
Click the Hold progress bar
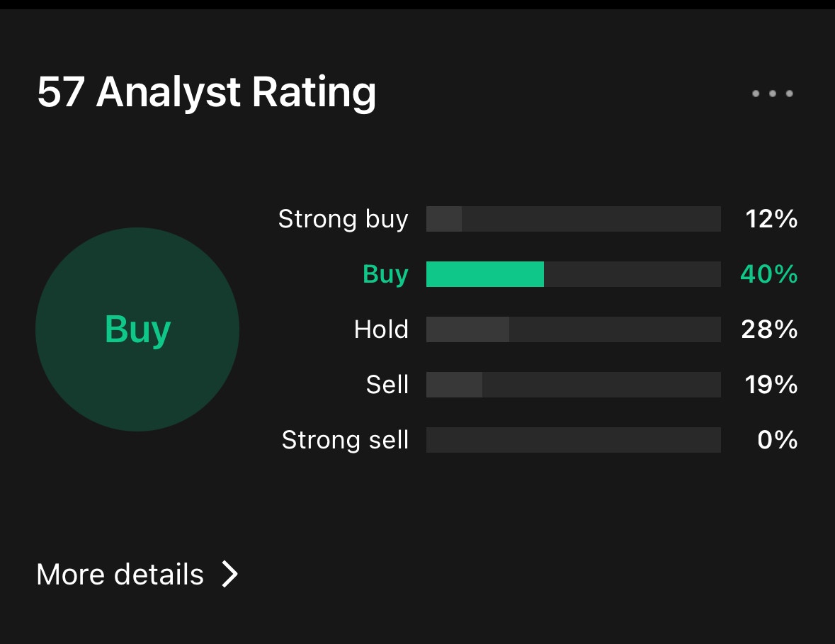tap(573, 329)
